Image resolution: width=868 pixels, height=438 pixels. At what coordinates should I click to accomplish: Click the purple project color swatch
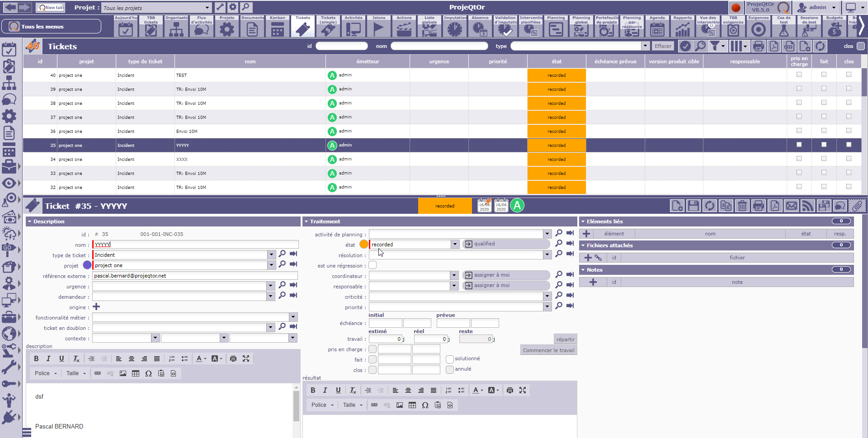[87, 265]
